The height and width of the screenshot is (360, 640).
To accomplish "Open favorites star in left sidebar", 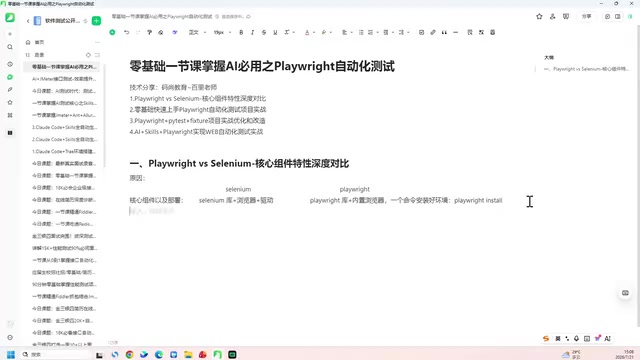I will (10, 102).
